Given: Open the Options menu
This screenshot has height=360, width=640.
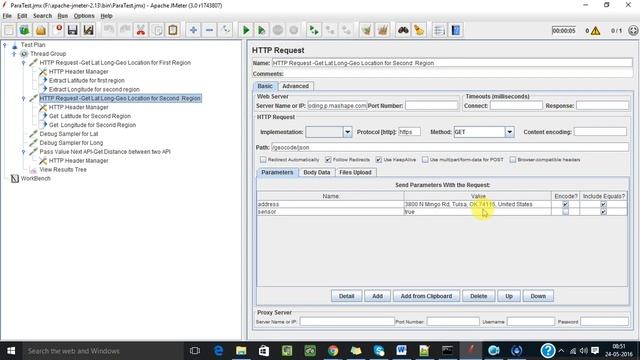Looking at the screenshot, I should (84, 16).
